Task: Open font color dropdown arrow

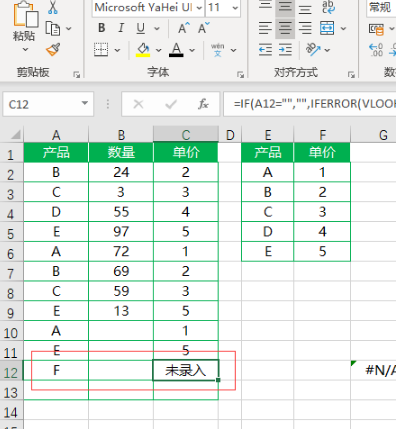Action: pyautogui.click(x=192, y=50)
